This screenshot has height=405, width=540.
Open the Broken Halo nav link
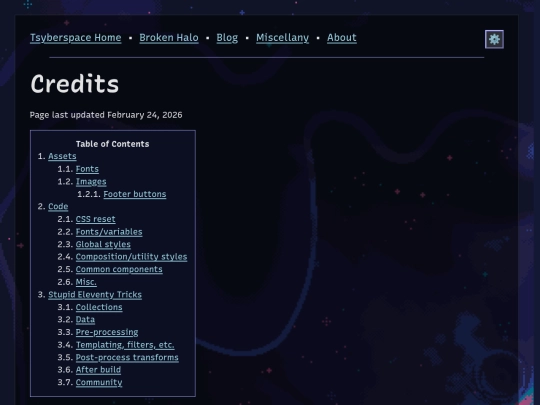point(169,38)
